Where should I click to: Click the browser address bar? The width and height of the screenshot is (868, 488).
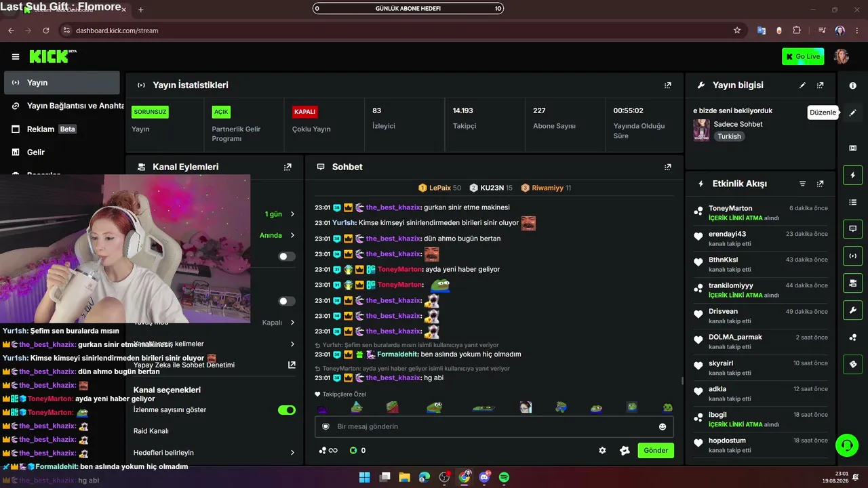(400, 30)
